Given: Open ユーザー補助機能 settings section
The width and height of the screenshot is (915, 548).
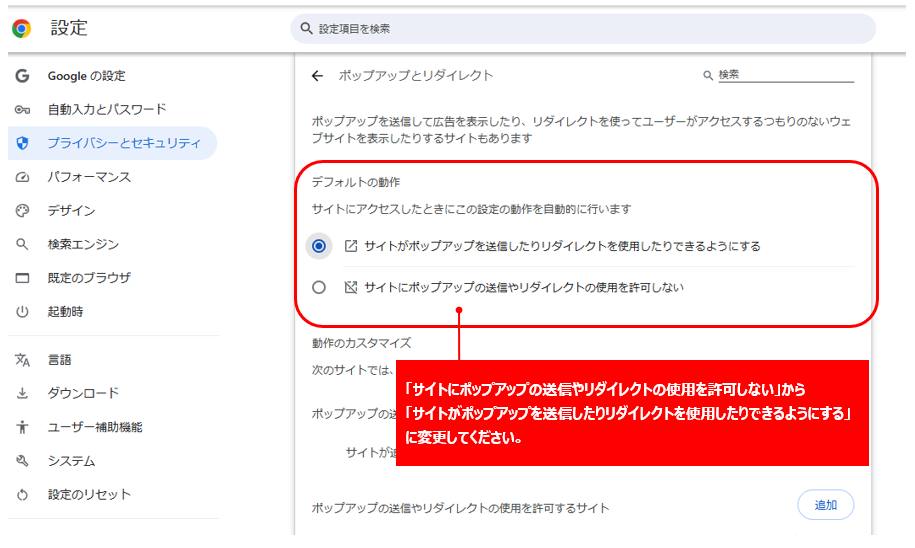Looking at the screenshot, I should [95, 427].
